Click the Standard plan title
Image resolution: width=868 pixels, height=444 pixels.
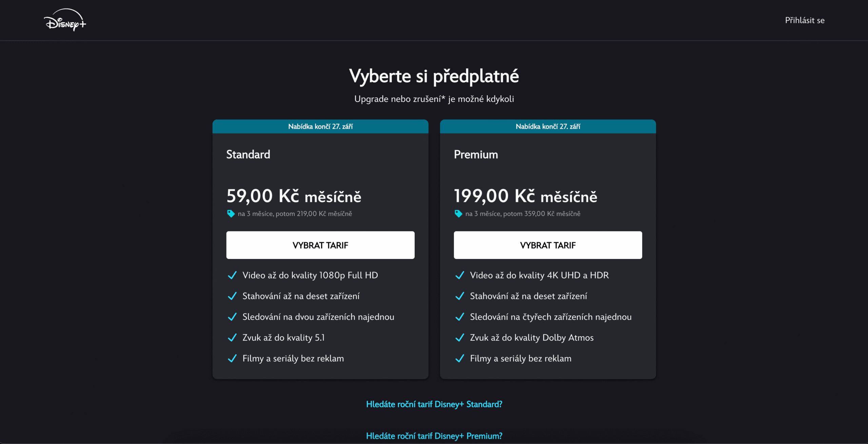pyautogui.click(x=248, y=155)
